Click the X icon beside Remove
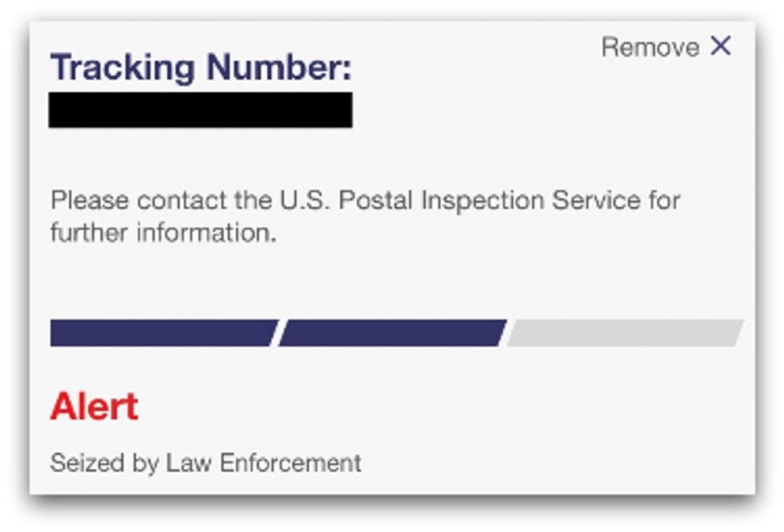 [x=721, y=46]
